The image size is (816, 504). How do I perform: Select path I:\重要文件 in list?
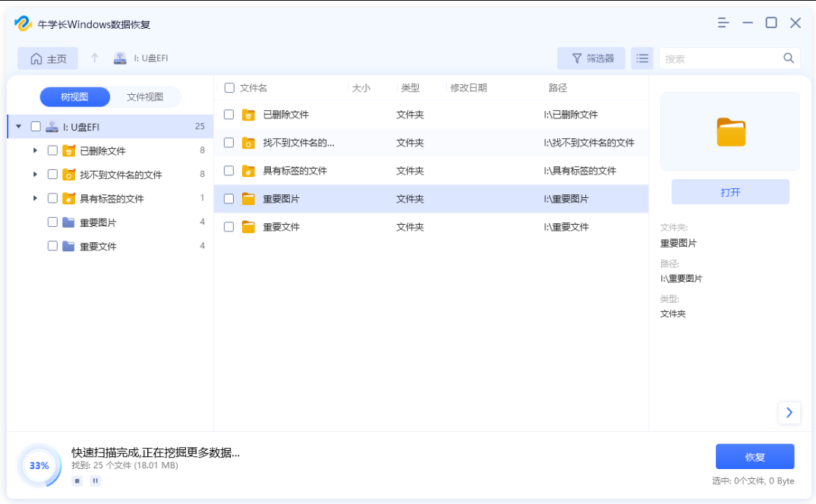[566, 227]
